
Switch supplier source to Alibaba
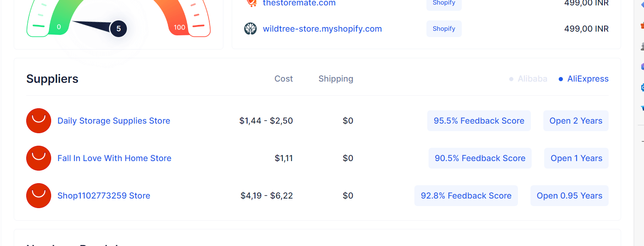coord(528,79)
